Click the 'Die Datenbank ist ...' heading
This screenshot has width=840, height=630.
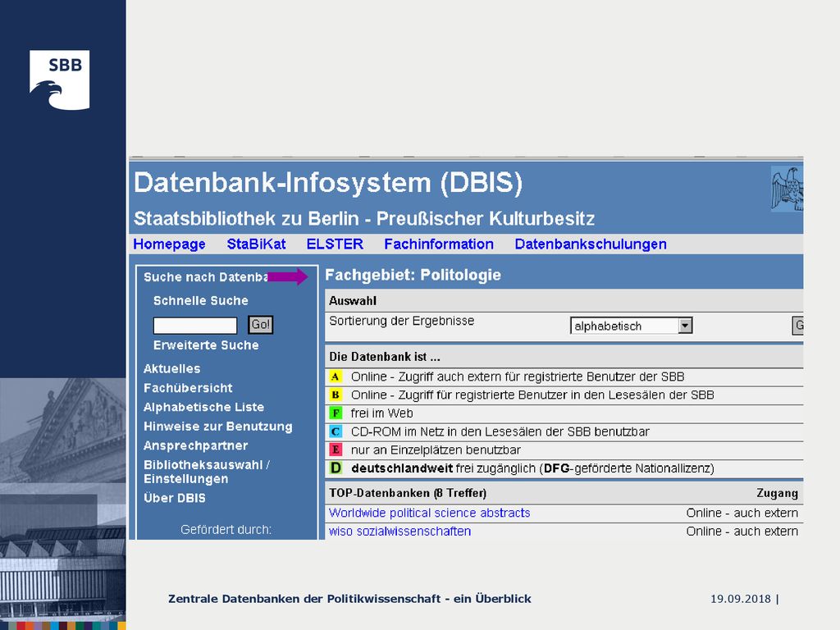click(385, 357)
